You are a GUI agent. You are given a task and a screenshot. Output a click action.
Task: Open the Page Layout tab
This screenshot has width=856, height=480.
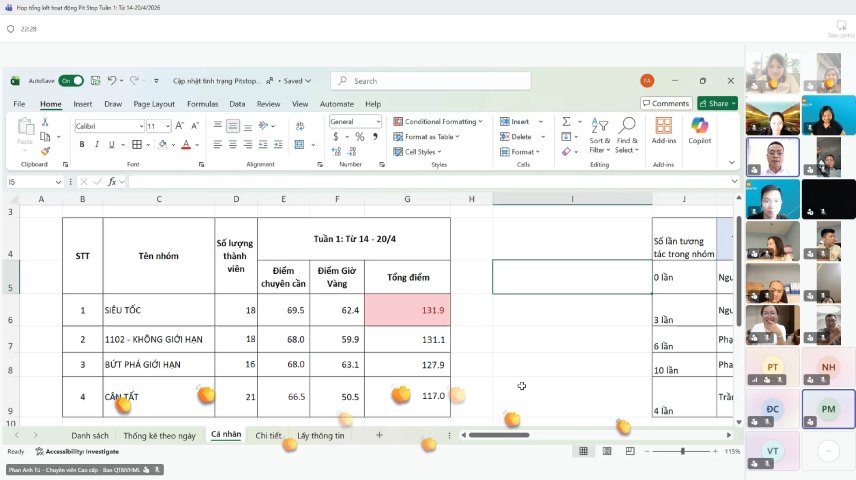pos(154,104)
